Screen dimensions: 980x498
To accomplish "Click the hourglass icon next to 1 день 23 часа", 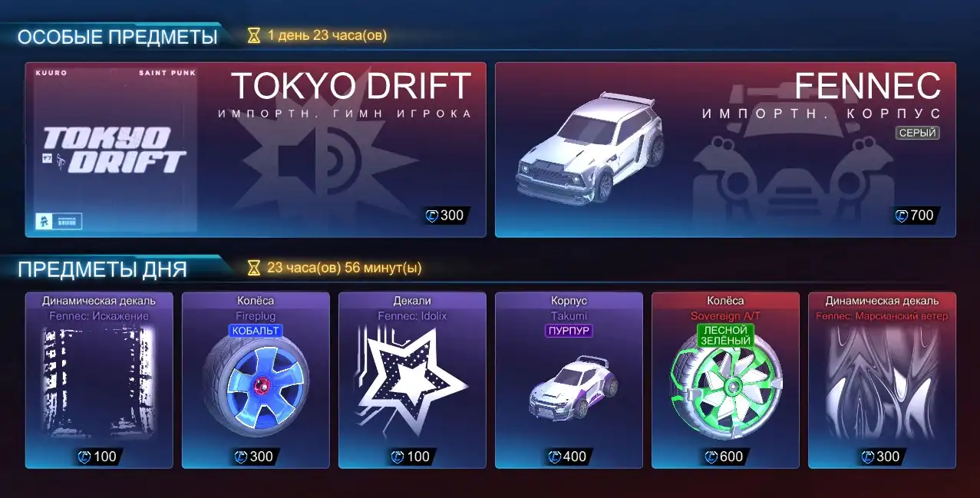I will 254,35.
